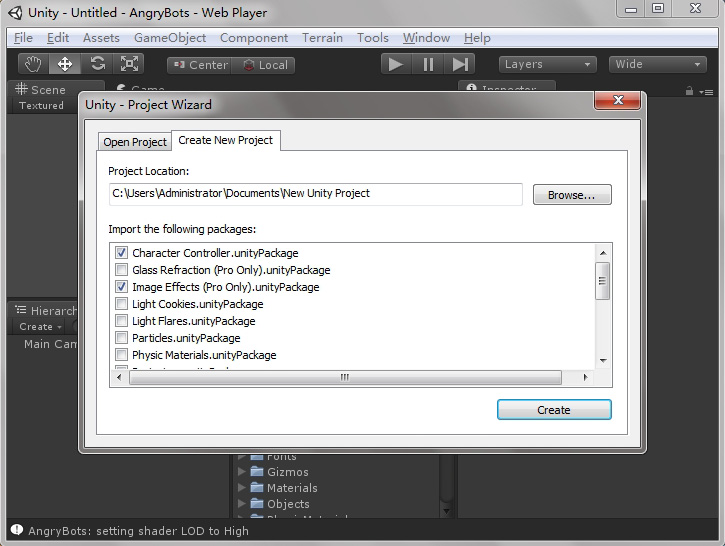Check Light Flares.unityPackage
The image size is (725, 546).
[x=121, y=321]
